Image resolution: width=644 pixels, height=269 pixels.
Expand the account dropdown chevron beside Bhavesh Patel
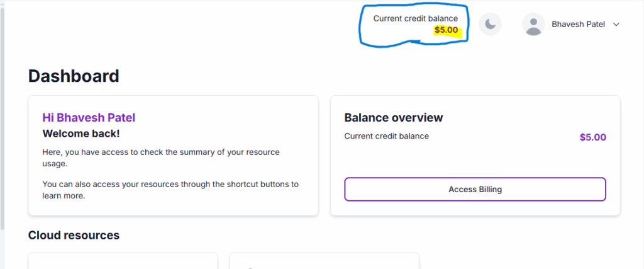616,25
